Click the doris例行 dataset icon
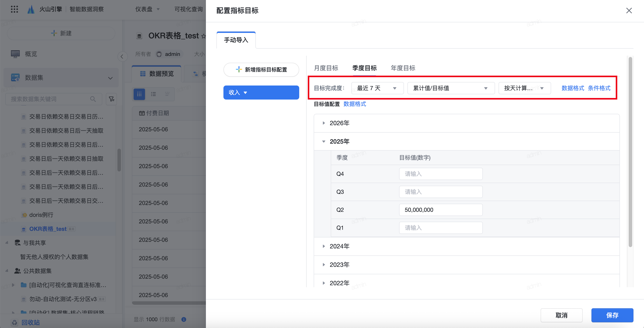This screenshot has width=644, height=328. pyautogui.click(x=24, y=215)
